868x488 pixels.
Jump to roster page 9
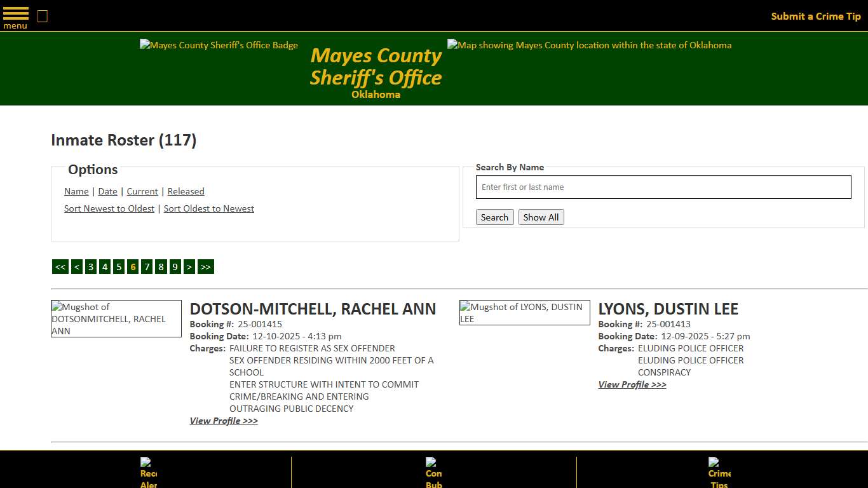click(x=175, y=266)
